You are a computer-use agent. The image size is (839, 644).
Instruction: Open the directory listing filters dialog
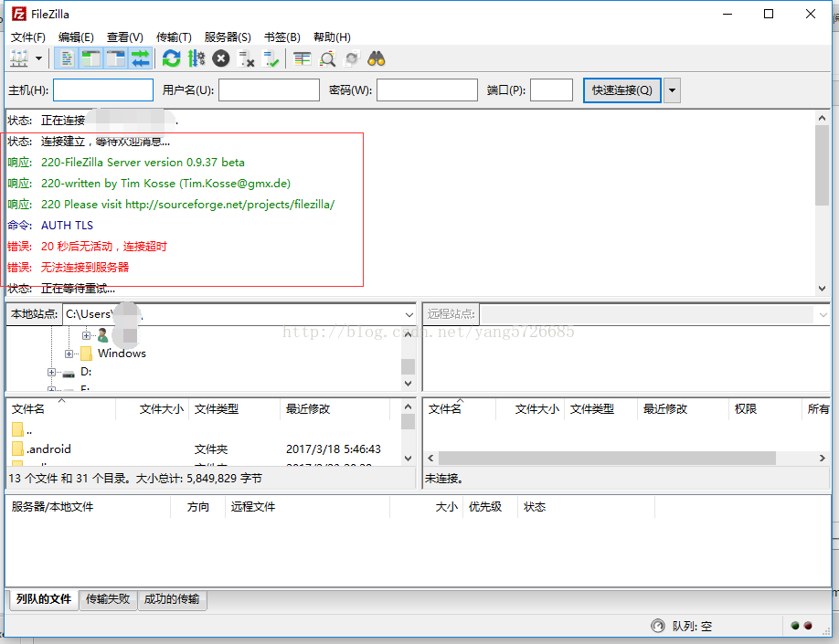(303, 58)
